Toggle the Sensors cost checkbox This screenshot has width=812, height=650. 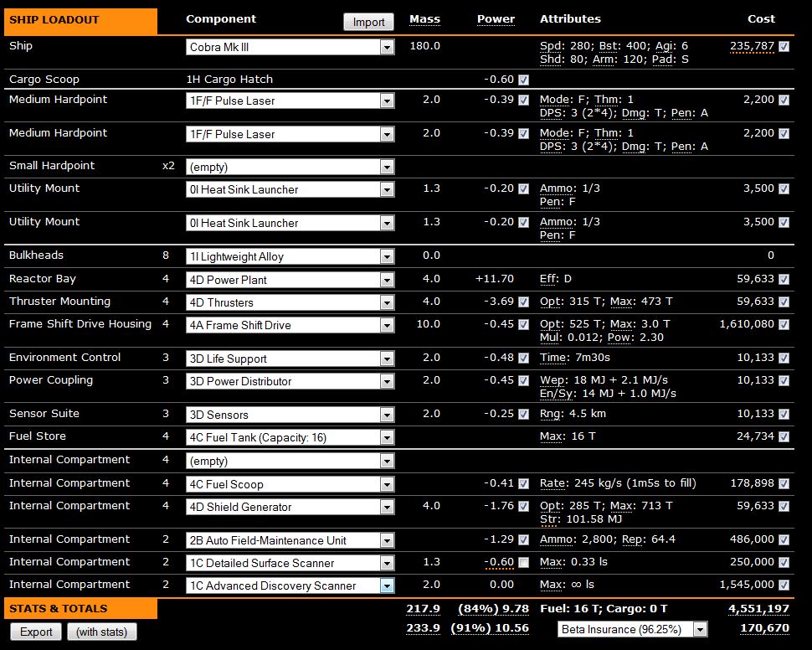click(784, 414)
